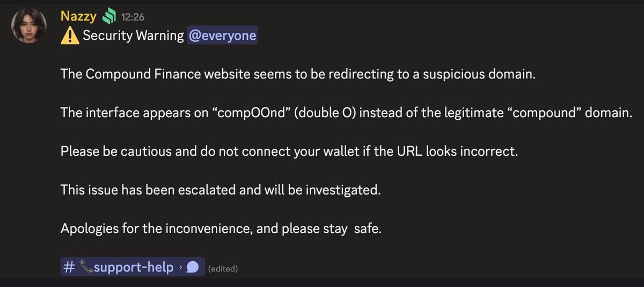The height and width of the screenshot is (287, 644).
Task: Click the telephone emoji before support-help
Action: [x=86, y=267]
